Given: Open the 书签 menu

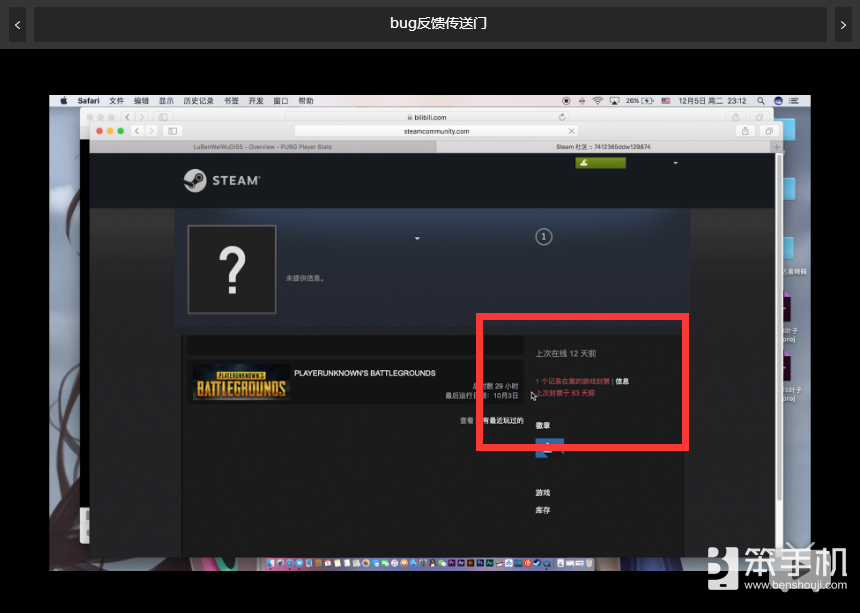Looking at the screenshot, I should tap(231, 101).
